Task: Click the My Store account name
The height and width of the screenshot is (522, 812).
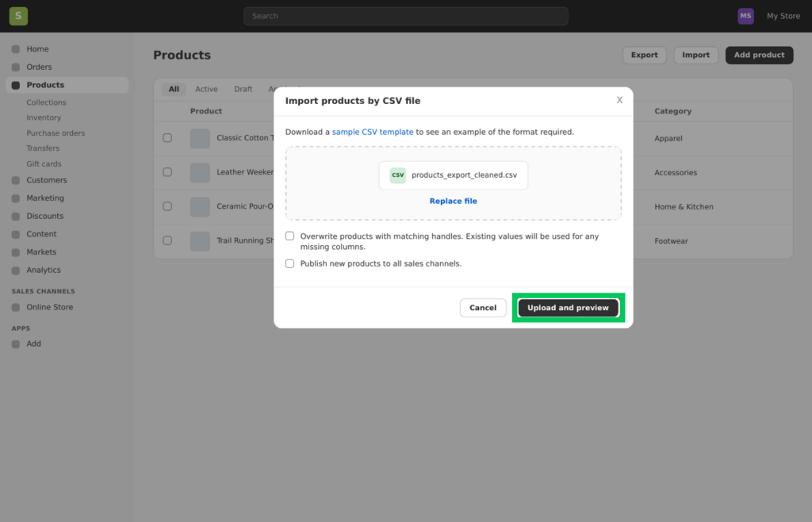Action: click(783, 16)
